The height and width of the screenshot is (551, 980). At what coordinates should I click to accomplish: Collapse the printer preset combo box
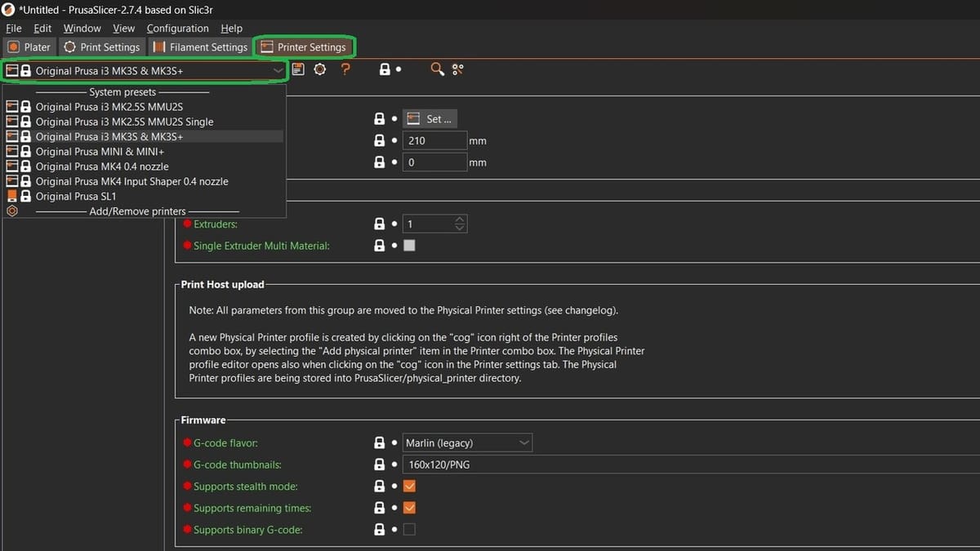tap(278, 71)
